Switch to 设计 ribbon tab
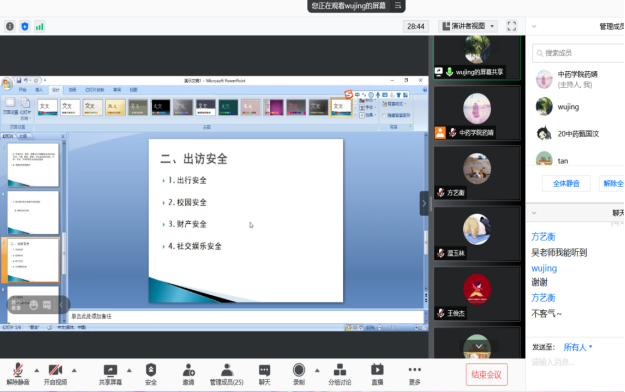Viewport: 625px width, 392px height. tap(55, 90)
